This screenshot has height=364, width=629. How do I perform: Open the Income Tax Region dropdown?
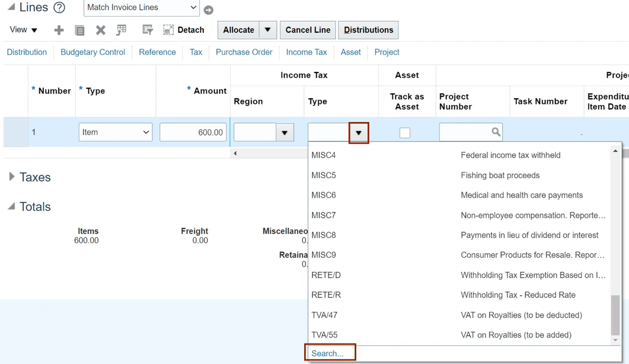point(284,133)
